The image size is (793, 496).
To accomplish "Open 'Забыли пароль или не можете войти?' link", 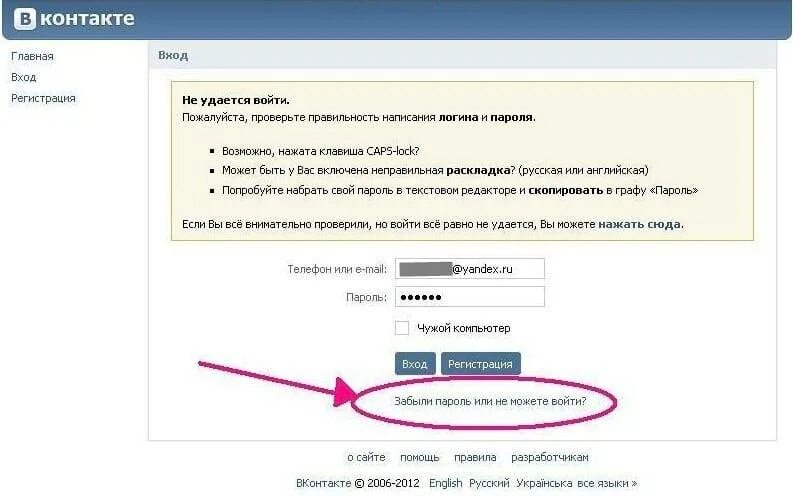I will [490, 401].
